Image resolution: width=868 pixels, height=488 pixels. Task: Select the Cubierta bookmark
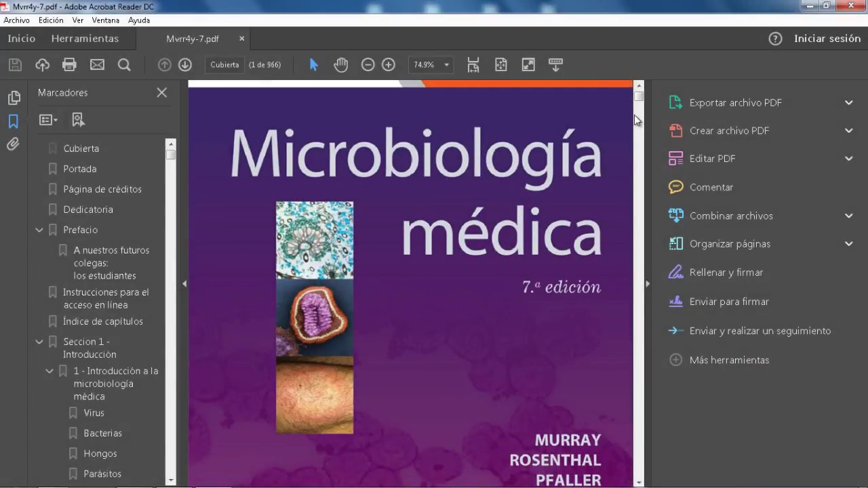[81, 148]
